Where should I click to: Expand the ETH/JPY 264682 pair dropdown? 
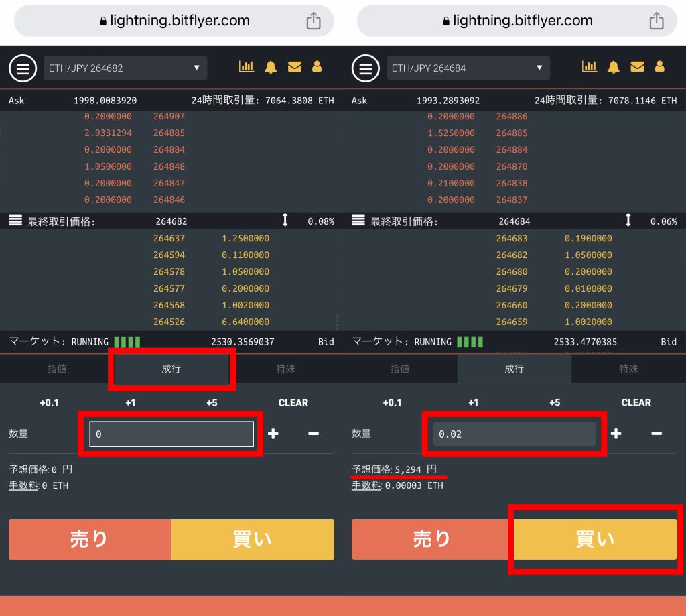click(125, 68)
